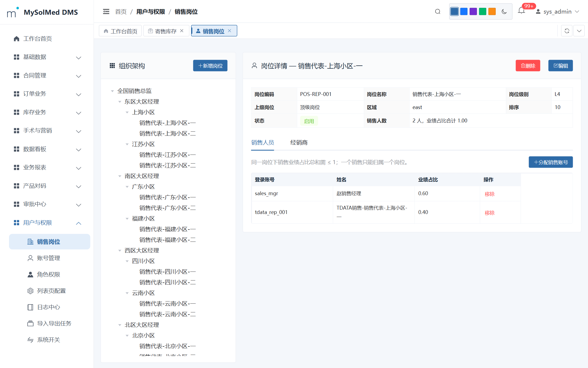Close the 销售岗位 tab
The width and height of the screenshot is (588, 368).
229,31
